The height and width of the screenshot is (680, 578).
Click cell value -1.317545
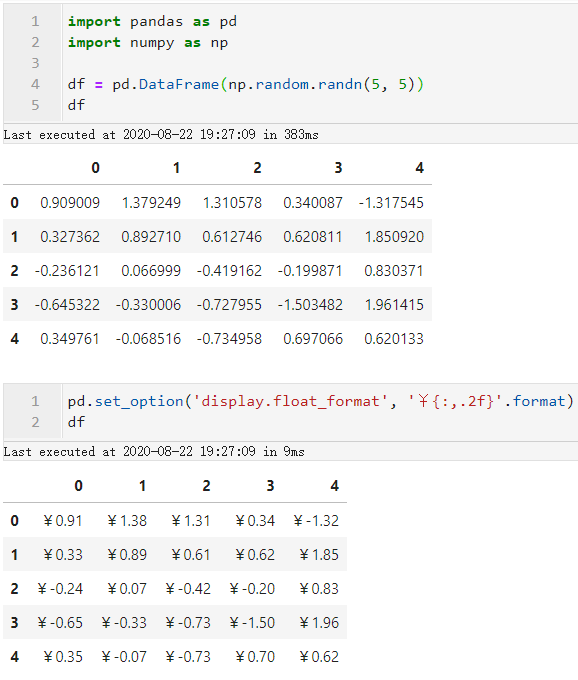(x=391, y=203)
